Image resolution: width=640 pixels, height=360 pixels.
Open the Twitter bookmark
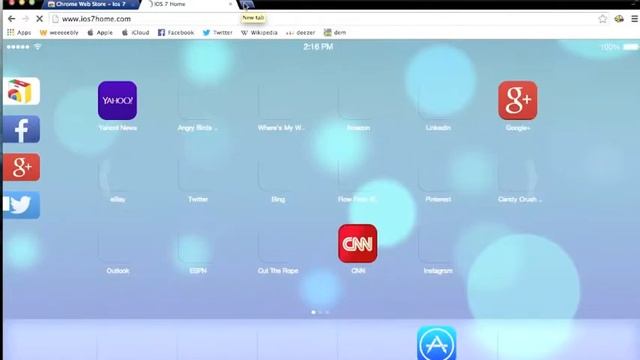tap(218, 32)
